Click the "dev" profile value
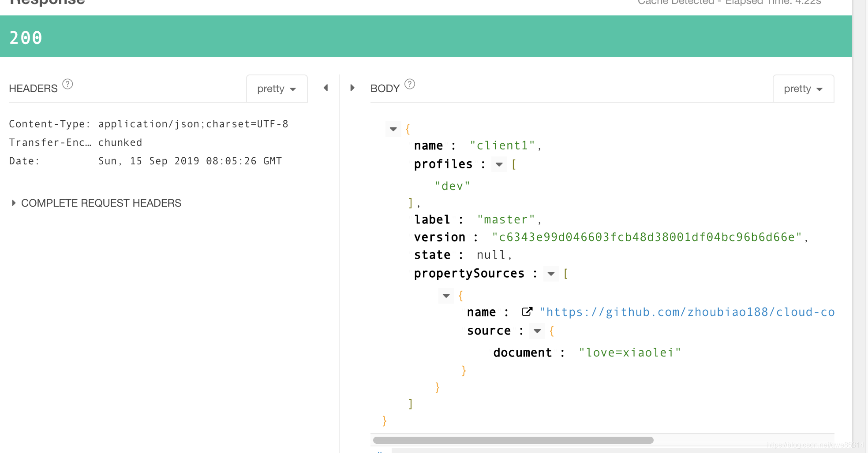Viewport: 868px width, 453px height. coord(453,186)
